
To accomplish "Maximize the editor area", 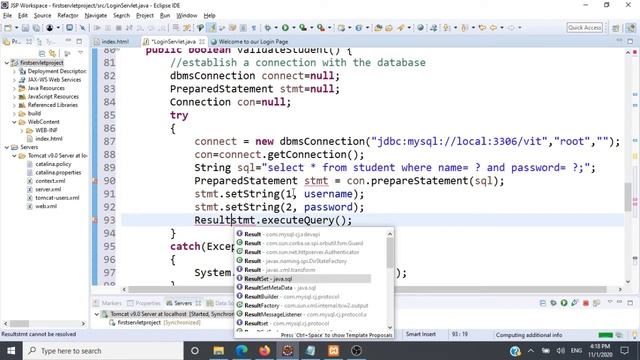I will (630, 41).
